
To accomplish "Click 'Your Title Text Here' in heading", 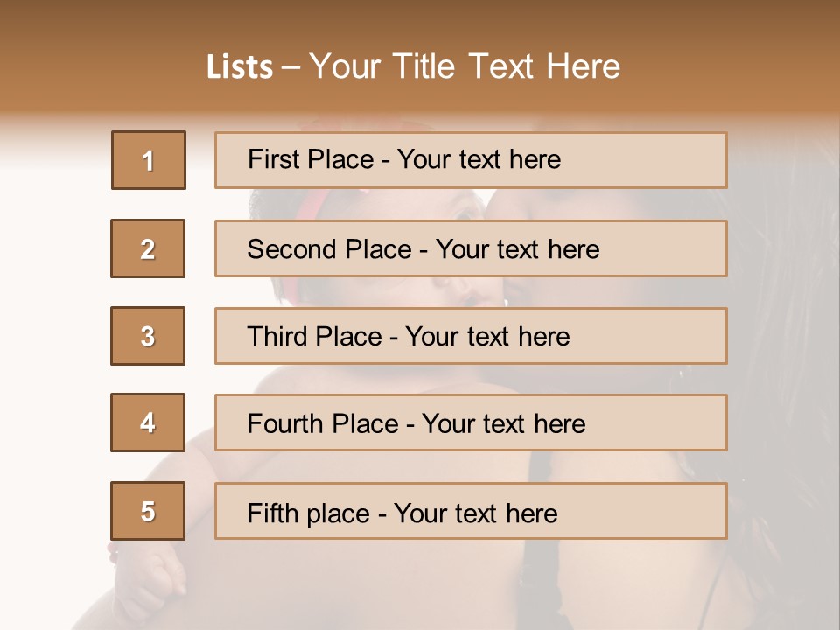I will [465, 66].
